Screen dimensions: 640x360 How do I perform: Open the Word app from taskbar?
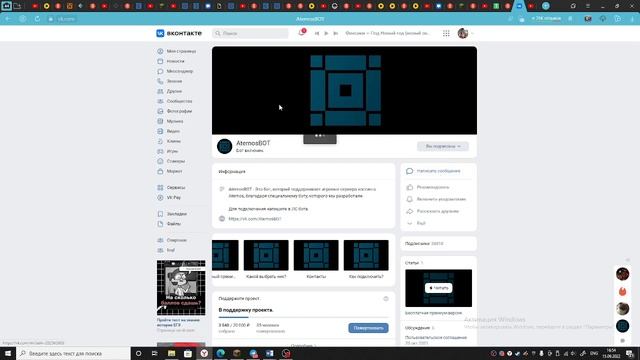(269, 353)
